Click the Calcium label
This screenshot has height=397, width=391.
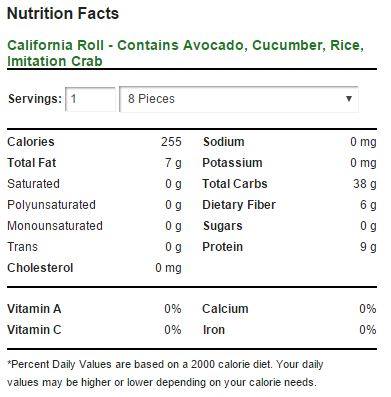tap(225, 309)
